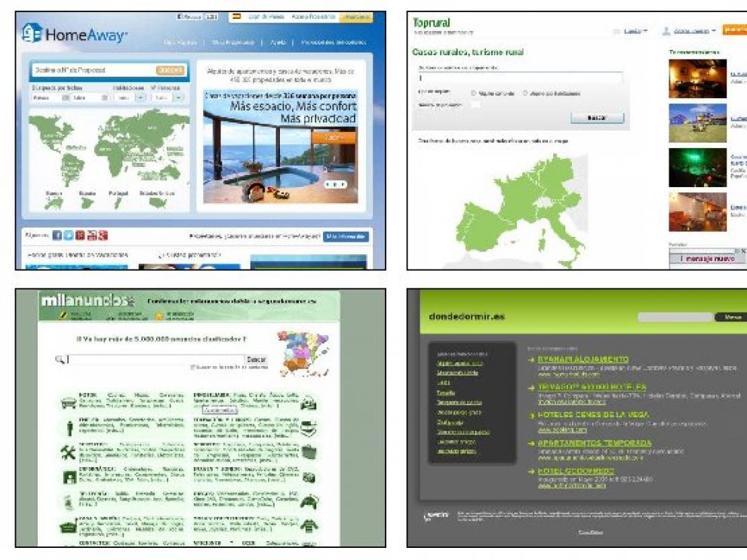Click the blue 'Más información' button on HomeAway
The width and height of the screenshot is (747, 560).
(x=346, y=236)
